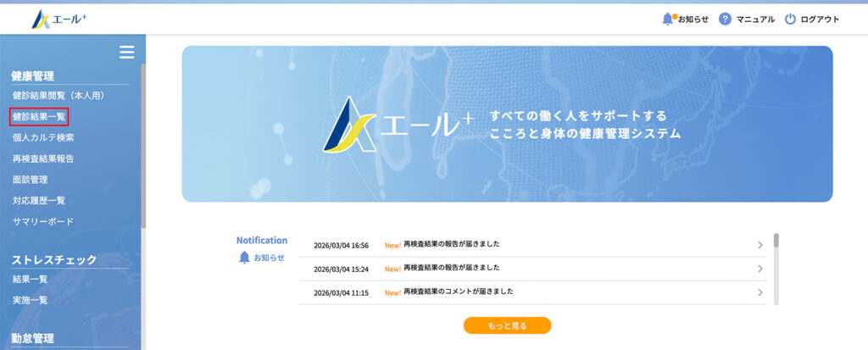Click the もっと見る button
The width and height of the screenshot is (868, 350).
pyautogui.click(x=507, y=325)
